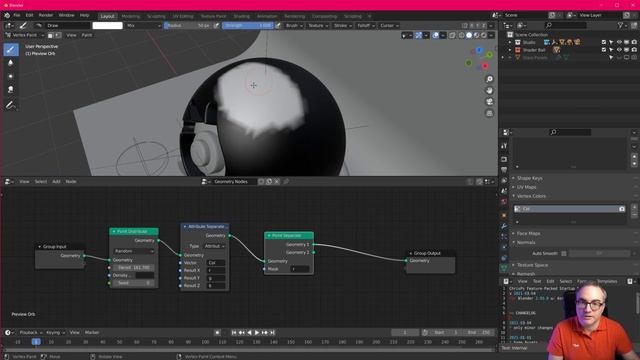This screenshot has width=640, height=360.
Task: Open the Falloff settings dropdown
Action: click(x=366, y=25)
